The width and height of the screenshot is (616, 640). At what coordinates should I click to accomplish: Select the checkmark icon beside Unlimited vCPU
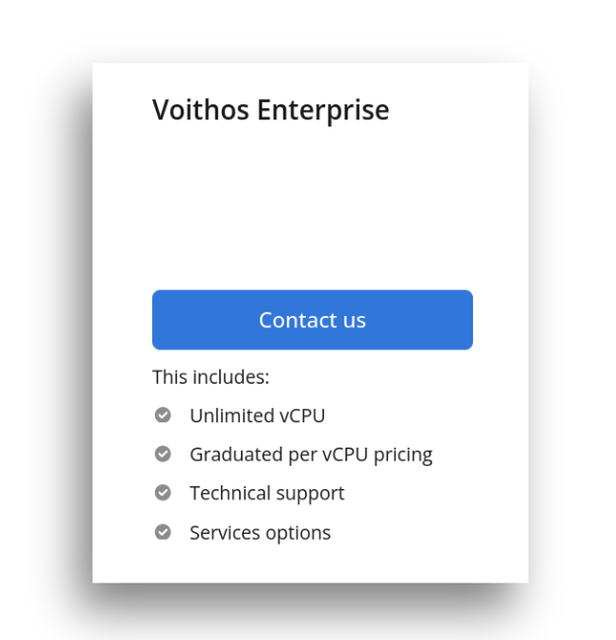(x=163, y=415)
